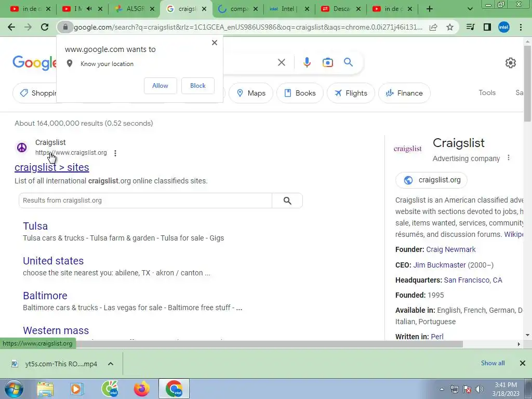Close the downloads bar
Screen dimensions: 532x399
coord(523,363)
